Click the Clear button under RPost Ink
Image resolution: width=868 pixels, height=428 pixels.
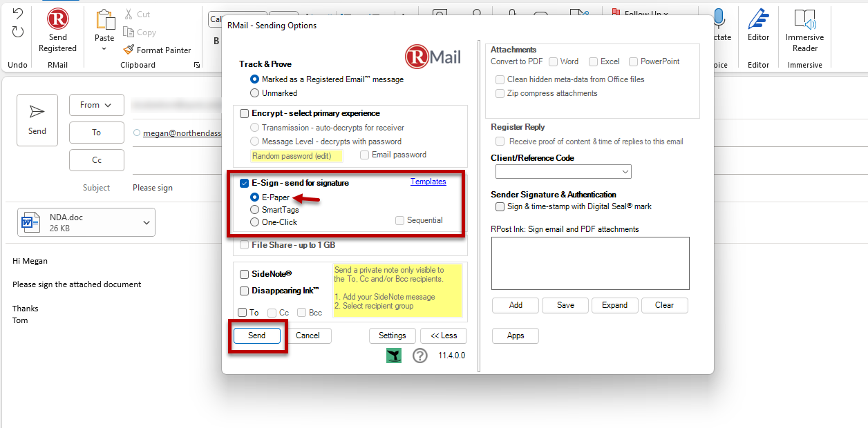[665, 305]
